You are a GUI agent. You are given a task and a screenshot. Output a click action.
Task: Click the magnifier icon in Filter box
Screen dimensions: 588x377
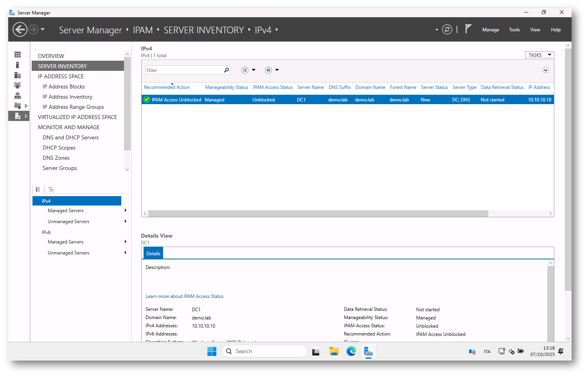pyautogui.click(x=226, y=70)
